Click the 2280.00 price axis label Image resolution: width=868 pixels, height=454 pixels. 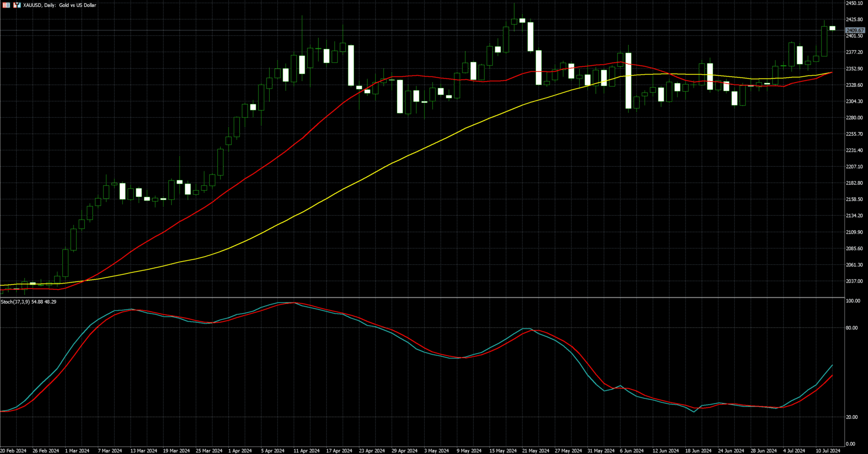(854, 118)
